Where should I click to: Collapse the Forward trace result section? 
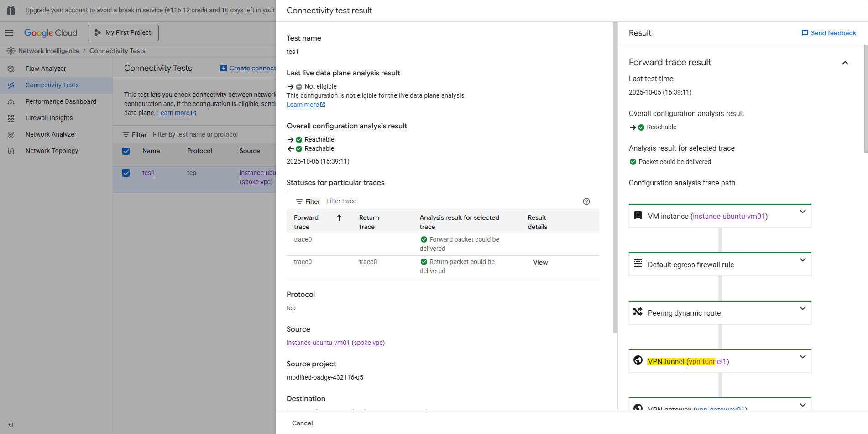pyautogui.click(x=845, y=63)
